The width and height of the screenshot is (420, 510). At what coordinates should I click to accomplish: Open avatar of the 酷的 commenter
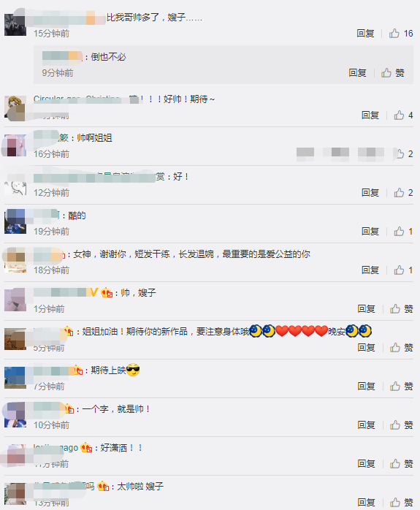(15, 223)
